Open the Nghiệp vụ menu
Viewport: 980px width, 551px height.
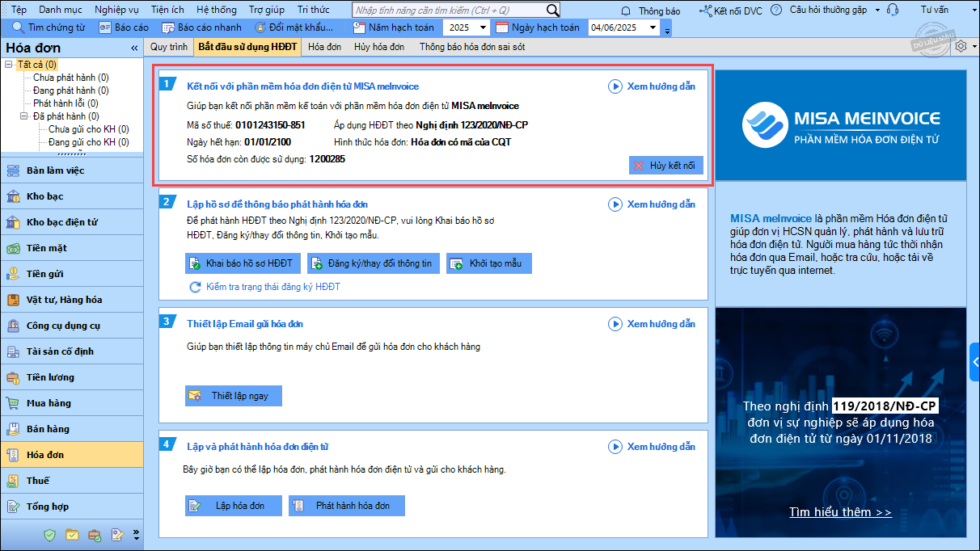point(117,10)
